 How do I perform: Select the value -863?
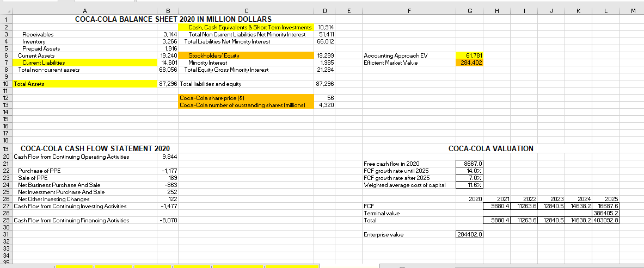[168, 185]
